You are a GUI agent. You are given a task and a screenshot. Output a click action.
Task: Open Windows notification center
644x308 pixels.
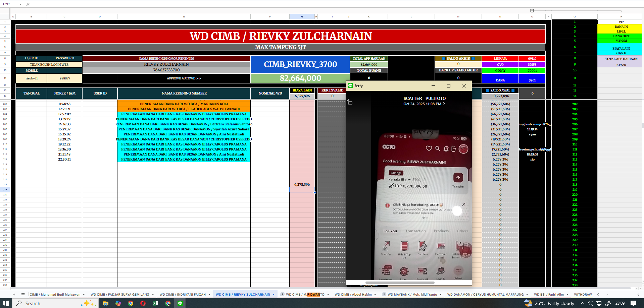633,303
